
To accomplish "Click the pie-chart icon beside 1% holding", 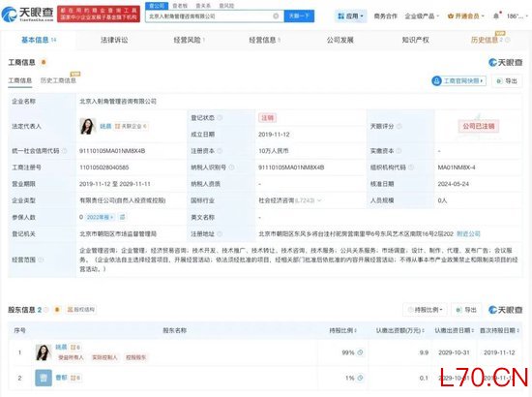I will pos(361,378).
